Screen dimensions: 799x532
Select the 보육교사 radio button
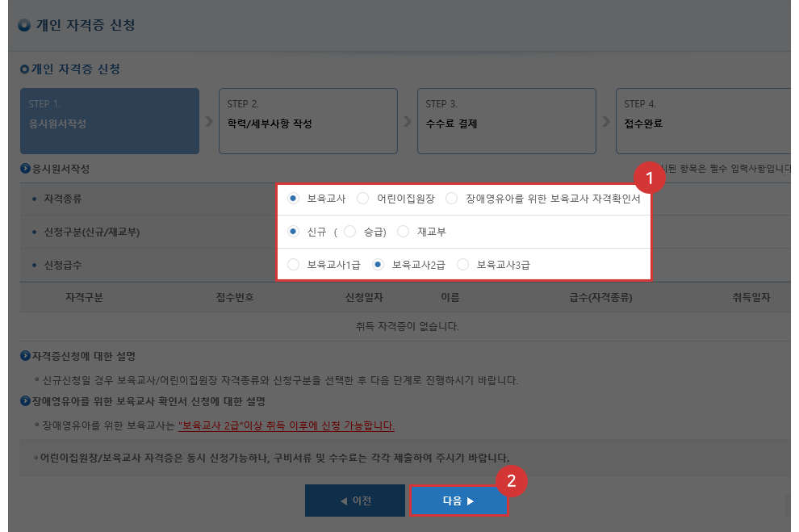click(292, 198)
